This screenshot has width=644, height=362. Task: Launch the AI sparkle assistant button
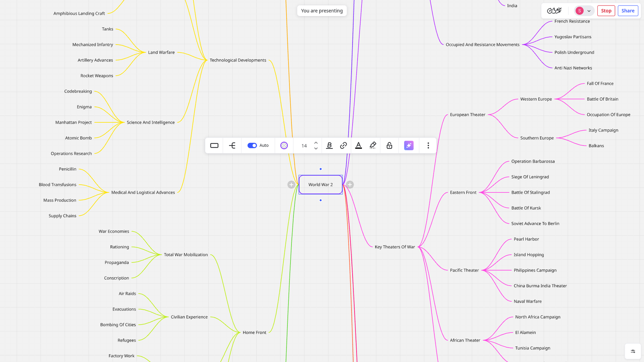click(409, 146)
